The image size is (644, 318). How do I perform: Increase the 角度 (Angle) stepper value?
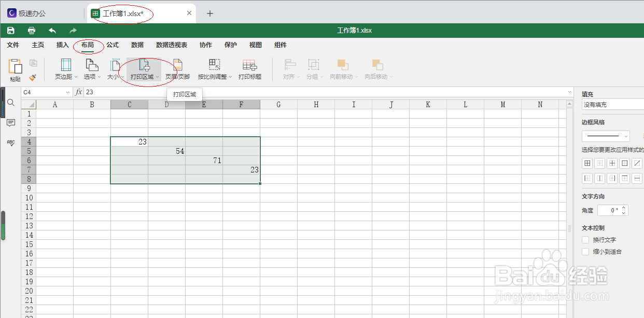[623, 208]
